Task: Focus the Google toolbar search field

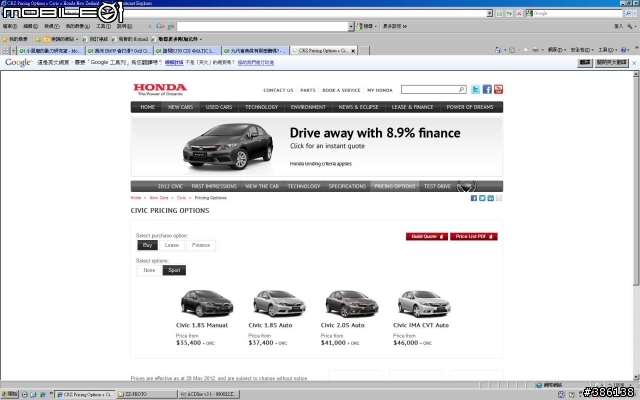Action: [x=262, y=27]
